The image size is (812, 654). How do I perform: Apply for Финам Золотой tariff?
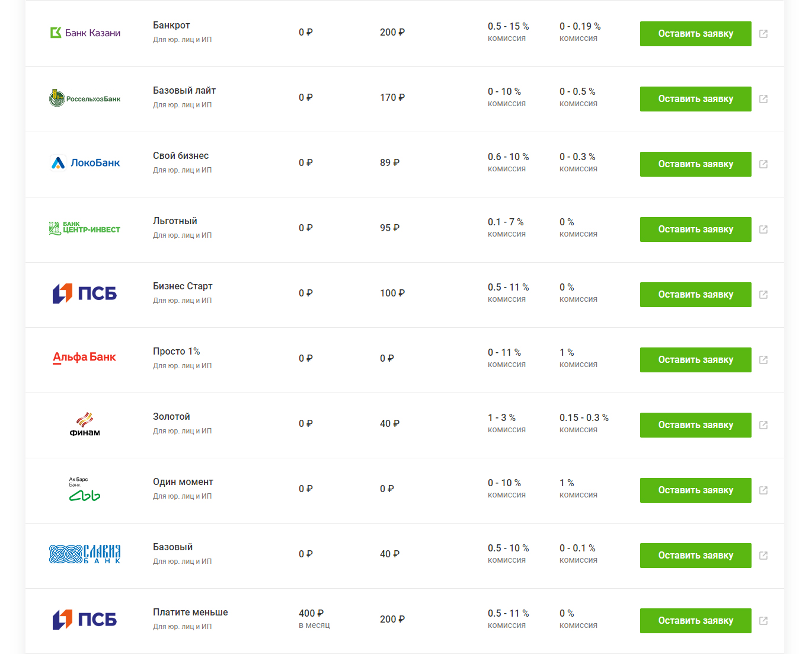click(x=695, y=425)
